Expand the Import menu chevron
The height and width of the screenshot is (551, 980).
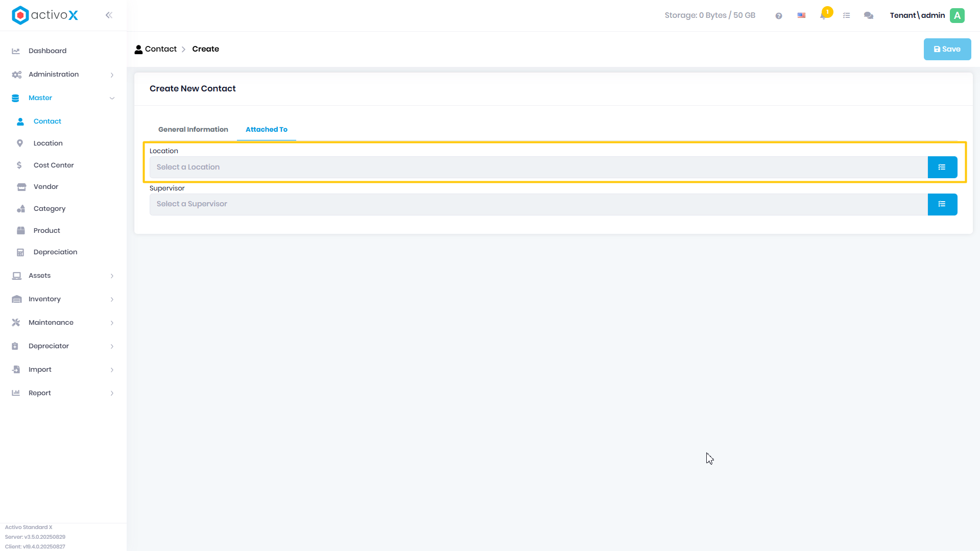pos(112,370)
